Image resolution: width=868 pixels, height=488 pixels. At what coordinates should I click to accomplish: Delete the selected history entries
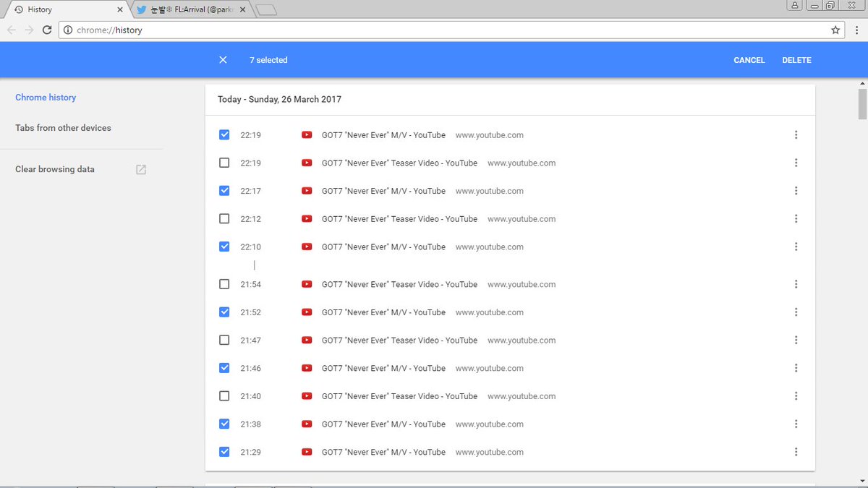[796, 60]
